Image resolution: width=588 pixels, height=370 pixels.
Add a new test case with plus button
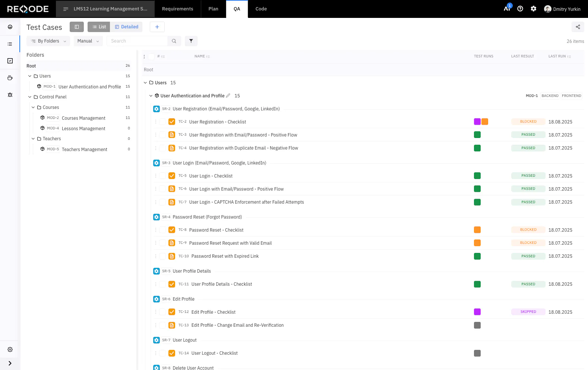coord(157,27)
